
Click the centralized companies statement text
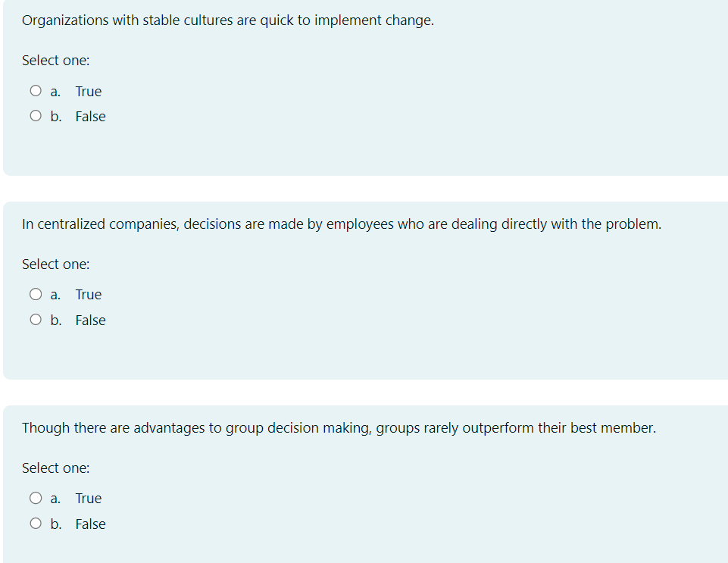click(x=341, y=224)
